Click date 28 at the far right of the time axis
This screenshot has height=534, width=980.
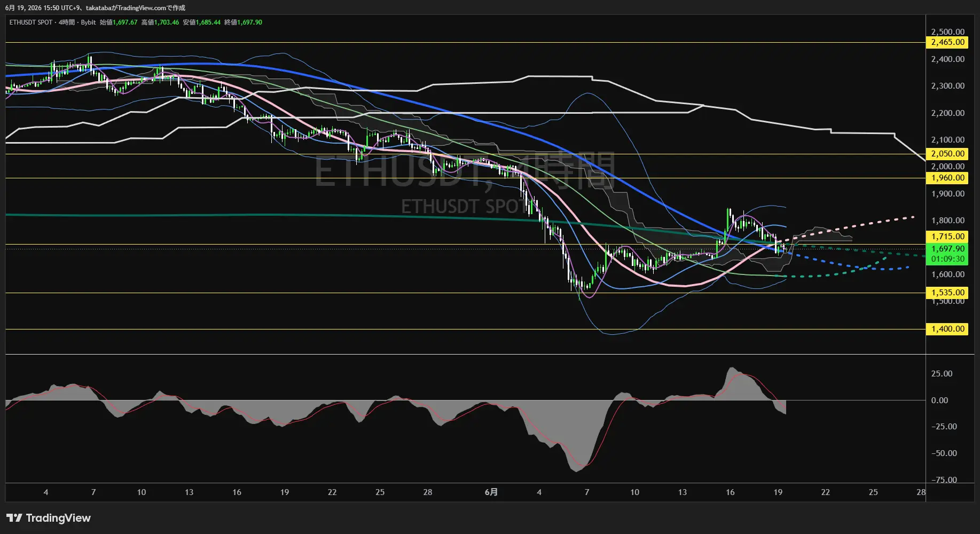(x=921, y=492)
